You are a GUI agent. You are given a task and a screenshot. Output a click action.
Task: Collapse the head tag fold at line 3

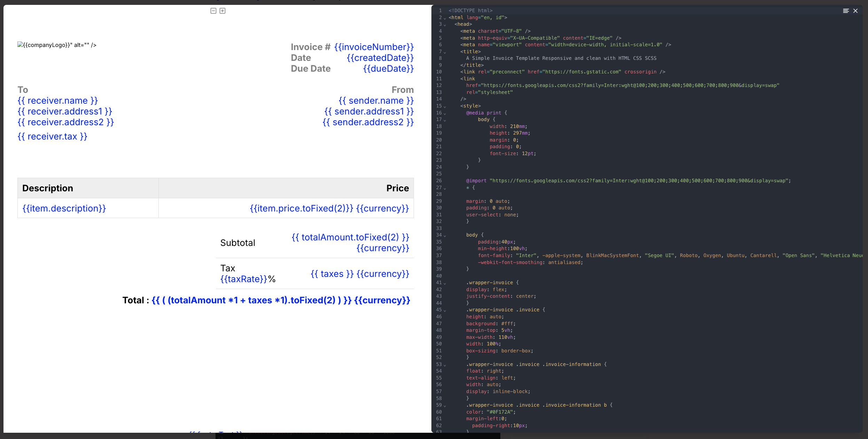[445, 25]
